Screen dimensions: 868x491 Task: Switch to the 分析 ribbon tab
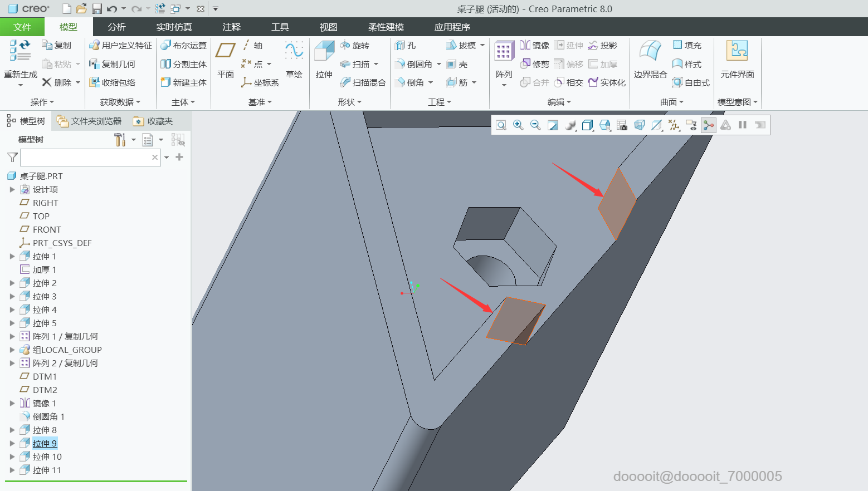[117, 27]
